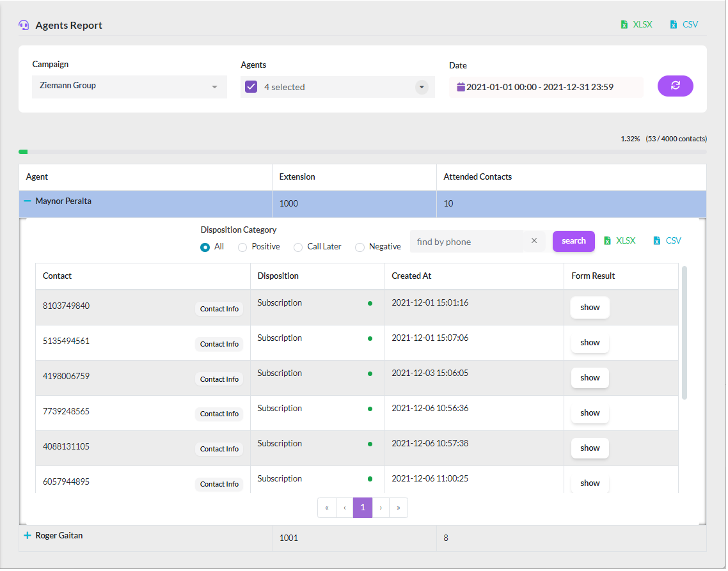Collapse the Maynor Peralta agent row
This screenshot has width=728, height=571.
[28, 201]
